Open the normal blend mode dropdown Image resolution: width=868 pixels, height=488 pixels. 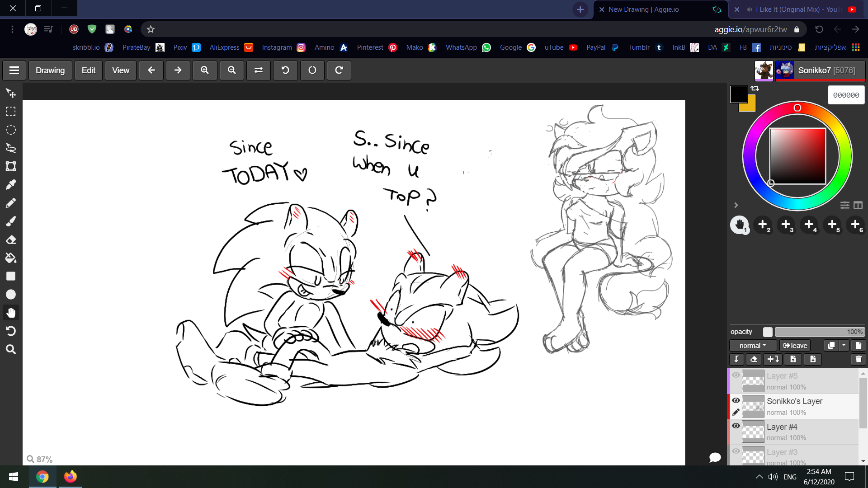[x=753, y=346]
